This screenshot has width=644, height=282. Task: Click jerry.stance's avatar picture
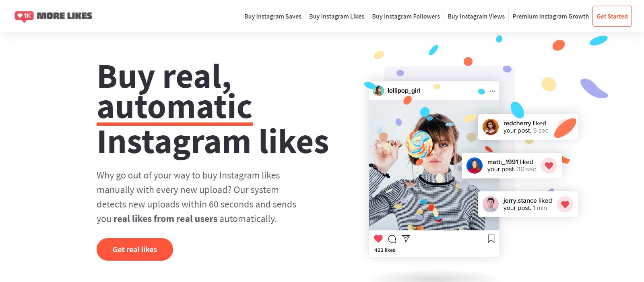(491, 204)
